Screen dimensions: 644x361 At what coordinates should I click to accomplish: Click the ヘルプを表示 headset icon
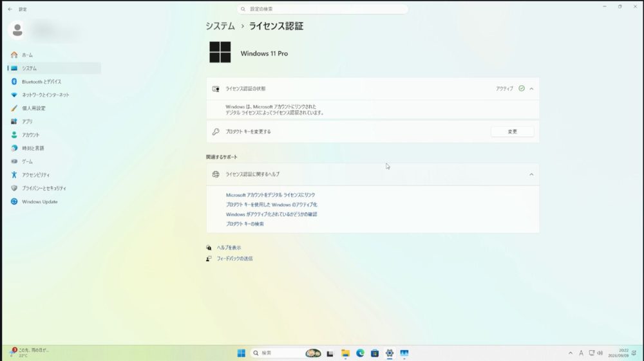pos(209,248)
